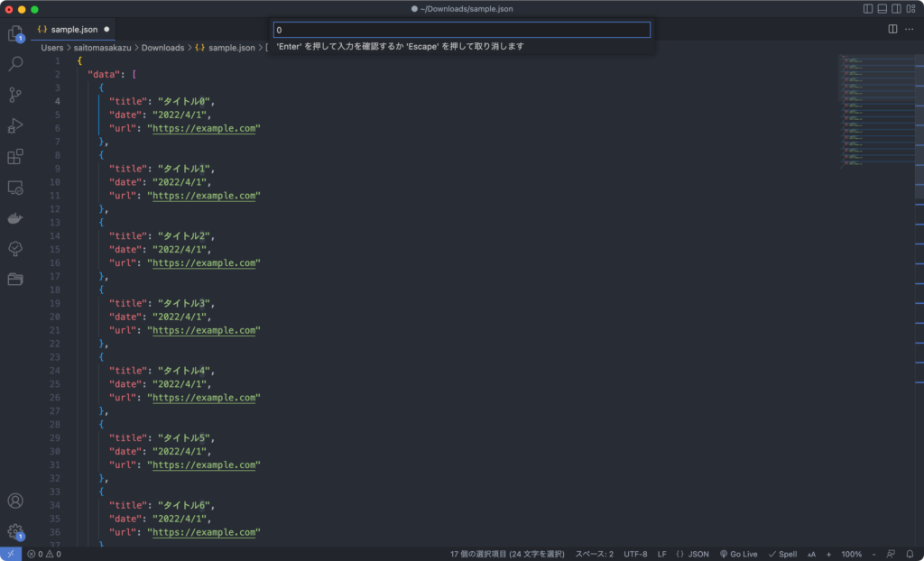Click the Remote connection indicator in status bar
This screenshot has height=561, width=924.
[x=10, y=554]
